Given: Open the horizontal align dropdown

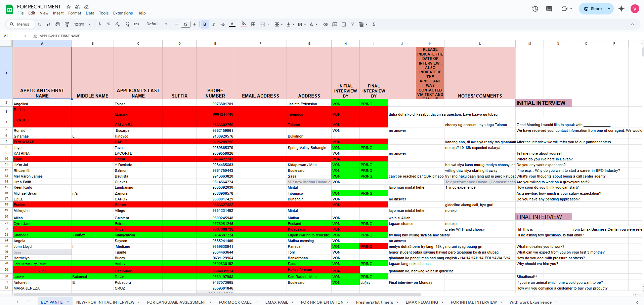Looking at the screenshot, I should [x=279, y=24].
